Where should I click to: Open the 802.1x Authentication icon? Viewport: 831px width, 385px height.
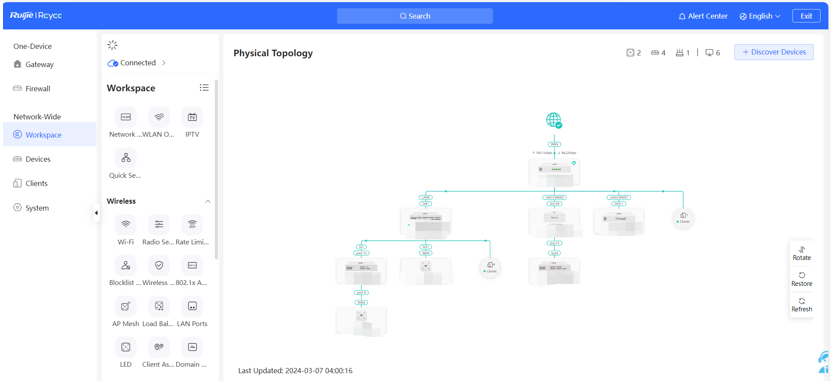pyautogui.click(x=192, y=265)
